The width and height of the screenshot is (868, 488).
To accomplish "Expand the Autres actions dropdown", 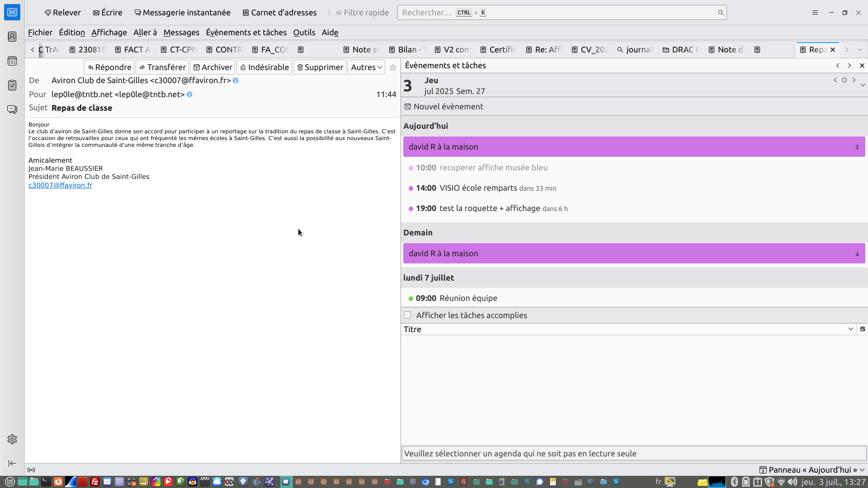I will (x=366, y=67).
